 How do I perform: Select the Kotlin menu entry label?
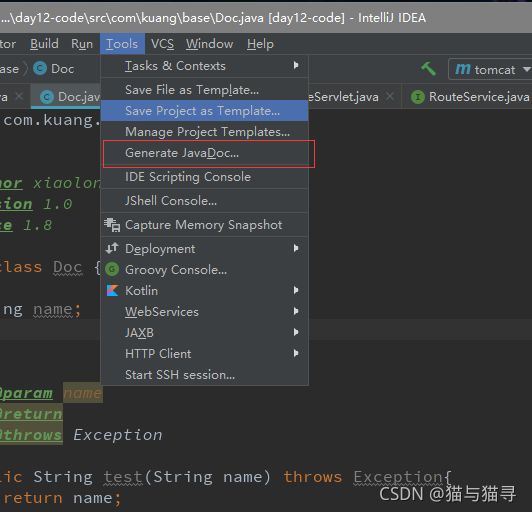(141, 291)
